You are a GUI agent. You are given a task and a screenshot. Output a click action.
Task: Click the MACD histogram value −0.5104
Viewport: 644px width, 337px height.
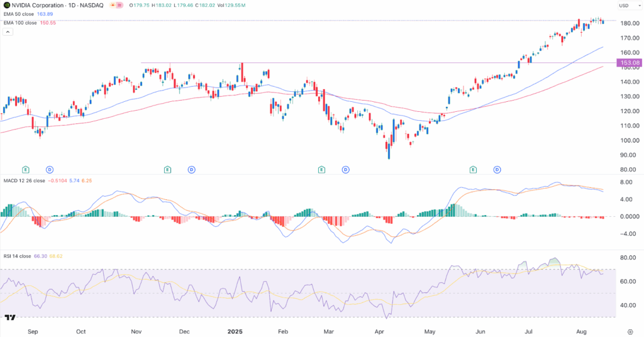[x=57, y=180]
